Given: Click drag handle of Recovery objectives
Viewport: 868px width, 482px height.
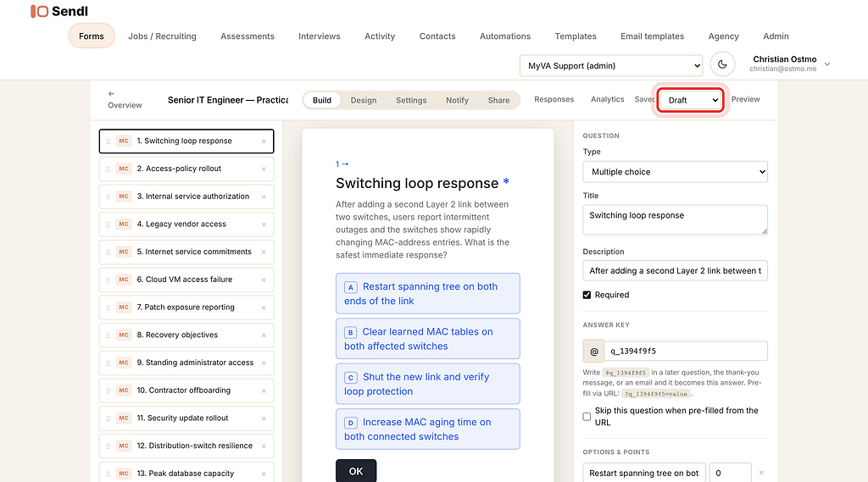Looking at the screenshot, I should tap(108, 335).
